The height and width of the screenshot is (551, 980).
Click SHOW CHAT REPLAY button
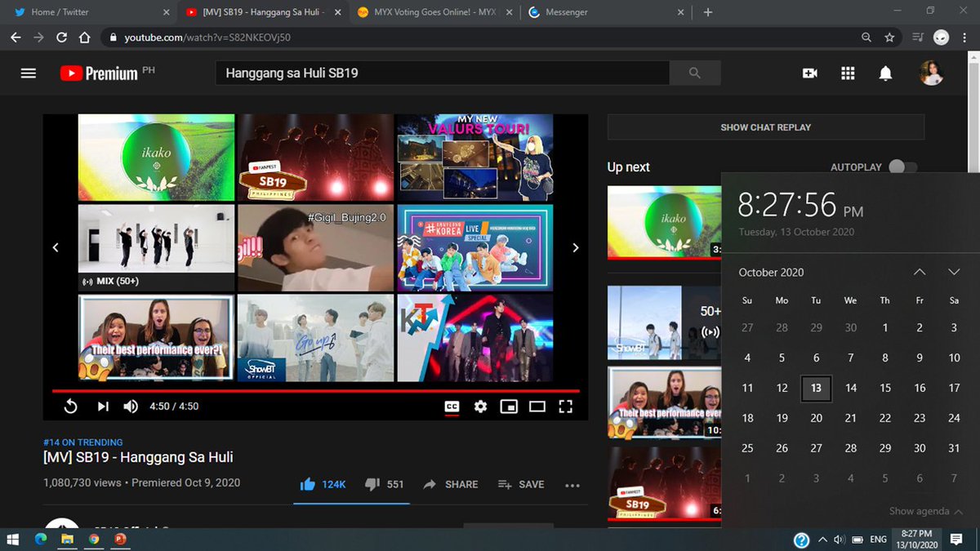point(766,127)
